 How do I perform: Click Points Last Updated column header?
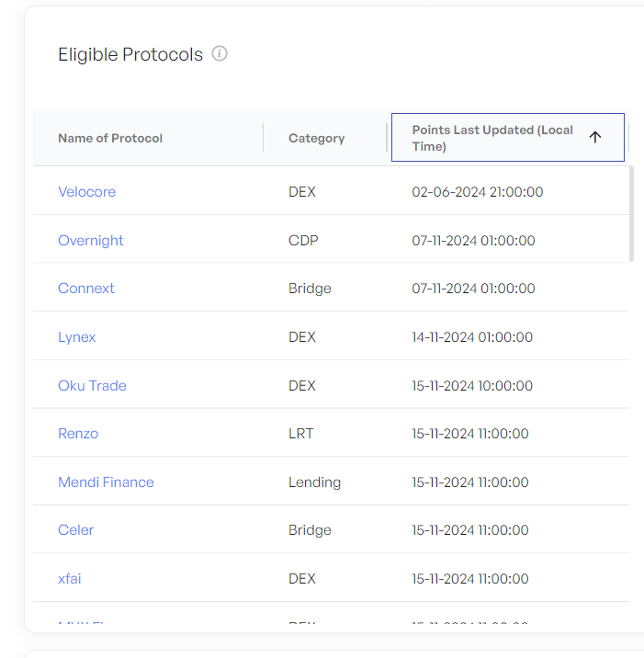(x=508, y=137)
